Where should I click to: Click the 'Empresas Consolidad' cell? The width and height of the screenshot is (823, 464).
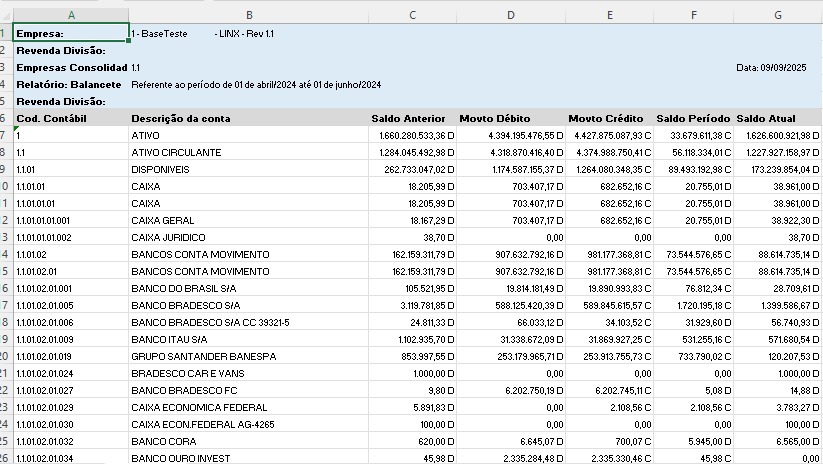(x=71, y=67)
